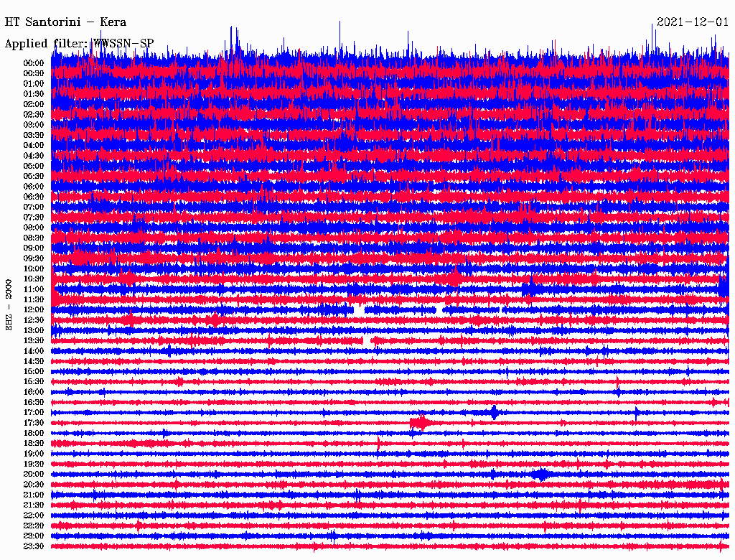735x560 pixels.
Task: Click the largest blue event spike on 17:00 trace
Action: pyautogui.click(x=494, y=413)
